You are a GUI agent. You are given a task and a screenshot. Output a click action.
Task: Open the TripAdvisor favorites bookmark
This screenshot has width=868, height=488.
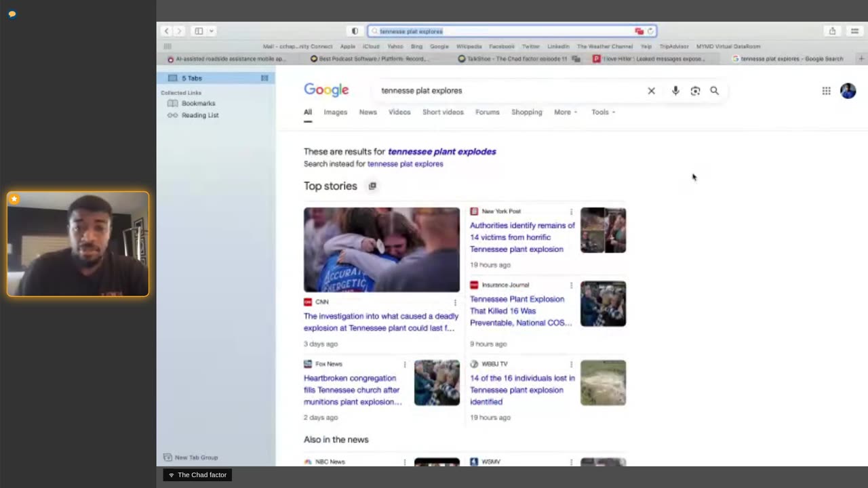tap(674, 47)
